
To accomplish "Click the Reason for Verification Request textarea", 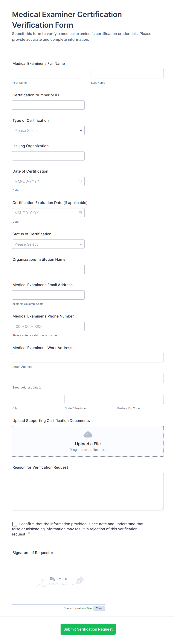I will pyautogui.click(x=88, y=492).
